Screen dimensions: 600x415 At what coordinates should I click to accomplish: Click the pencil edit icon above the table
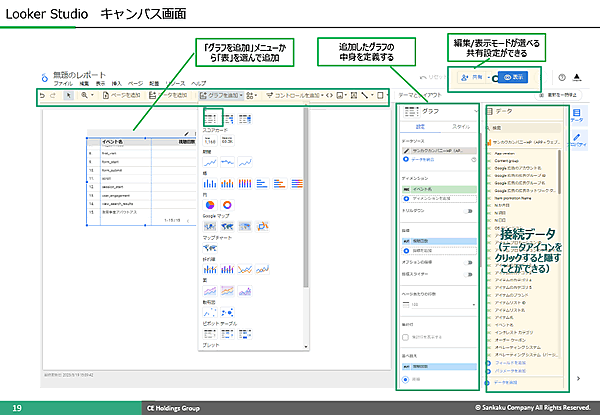[188, 136]
